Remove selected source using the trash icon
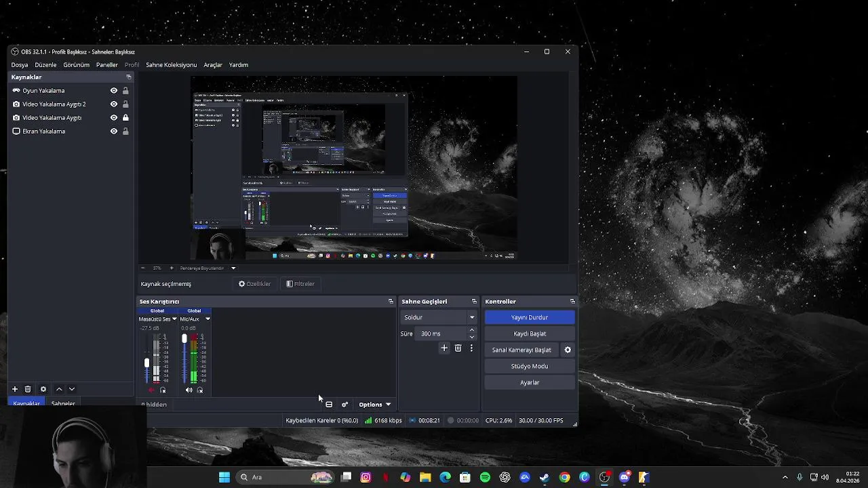This screenshot has width=868, height=488. [28, 389]
